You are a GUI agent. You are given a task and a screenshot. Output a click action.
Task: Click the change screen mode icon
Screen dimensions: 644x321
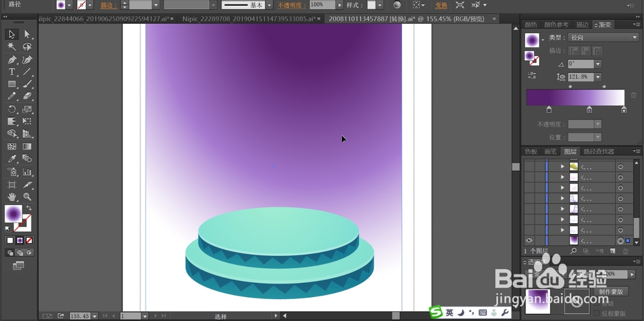[x=18, y=266]
